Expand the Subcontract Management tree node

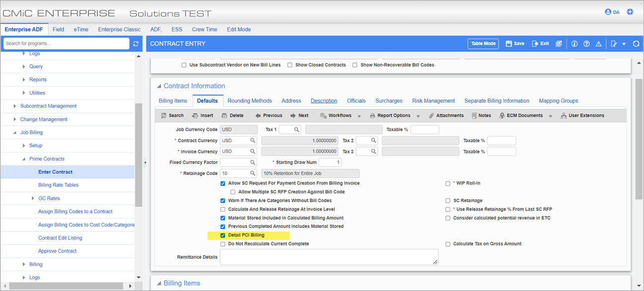[14, 106]
